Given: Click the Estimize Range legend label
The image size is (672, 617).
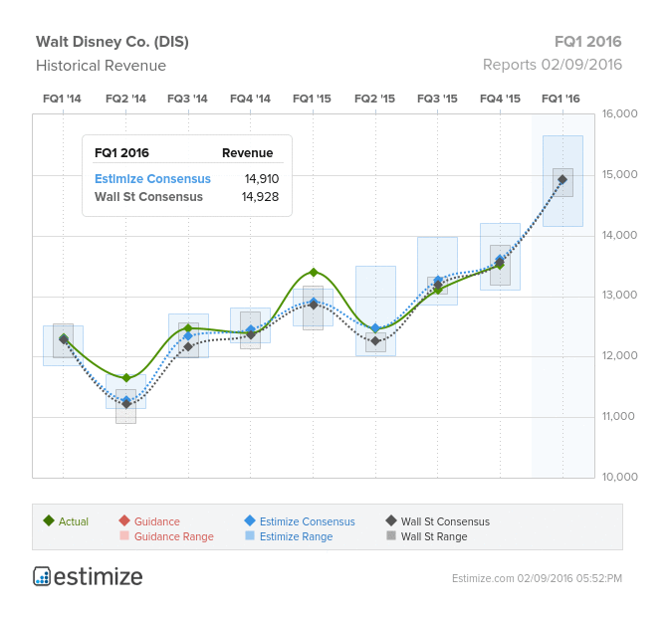Looking at the screenshot, I should click(x=296, y=536).
